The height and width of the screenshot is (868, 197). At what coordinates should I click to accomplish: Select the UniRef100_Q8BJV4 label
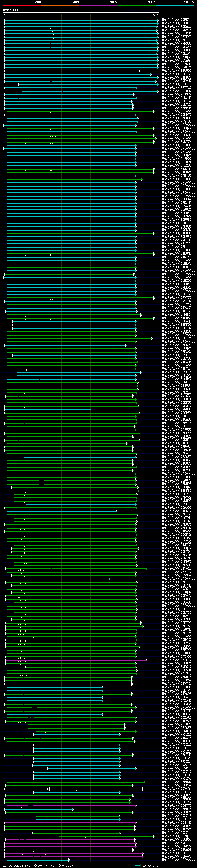click(x=177, y=690)
